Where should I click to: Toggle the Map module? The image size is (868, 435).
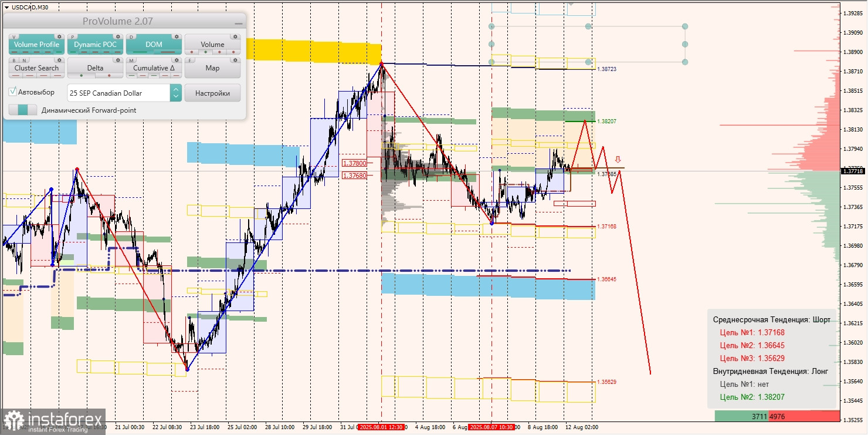(212, 68)
